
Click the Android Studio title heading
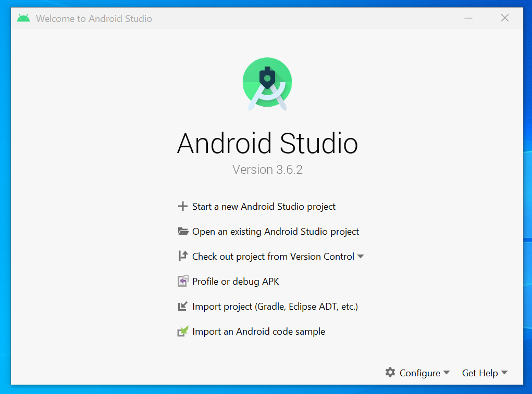pyautogui.click(x=267, y=143)
